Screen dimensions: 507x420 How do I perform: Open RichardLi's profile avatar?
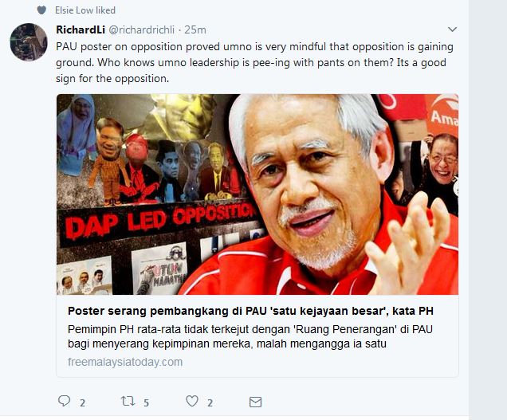(29, 42)
